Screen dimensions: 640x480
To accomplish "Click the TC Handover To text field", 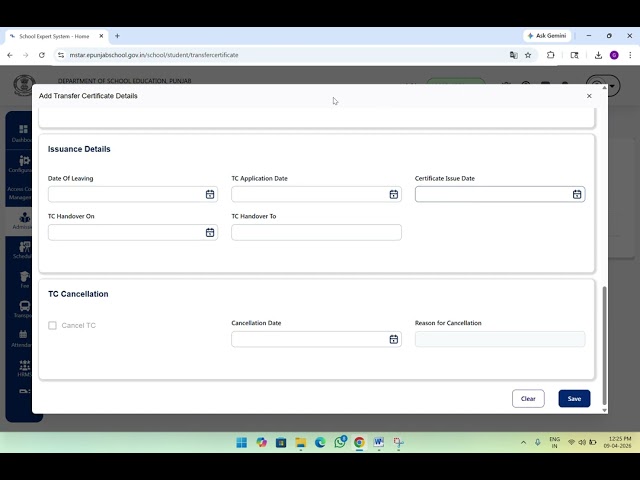I will [316, 232].
